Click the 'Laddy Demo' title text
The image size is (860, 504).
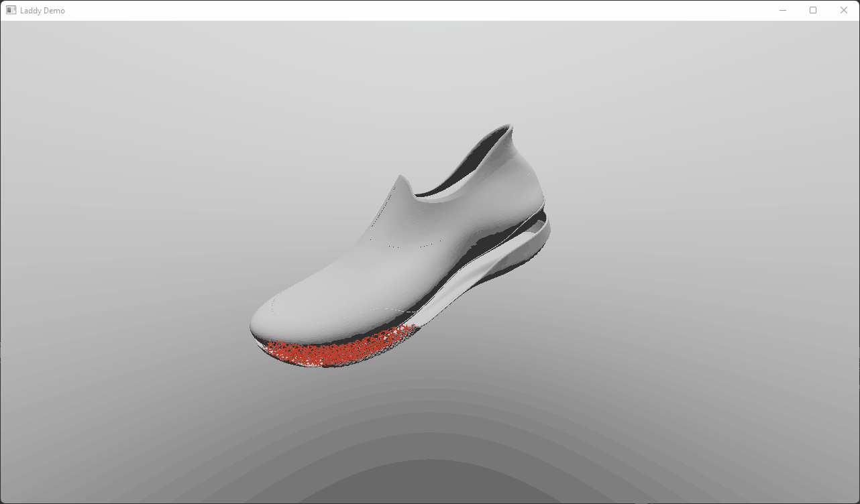[42, 11]
